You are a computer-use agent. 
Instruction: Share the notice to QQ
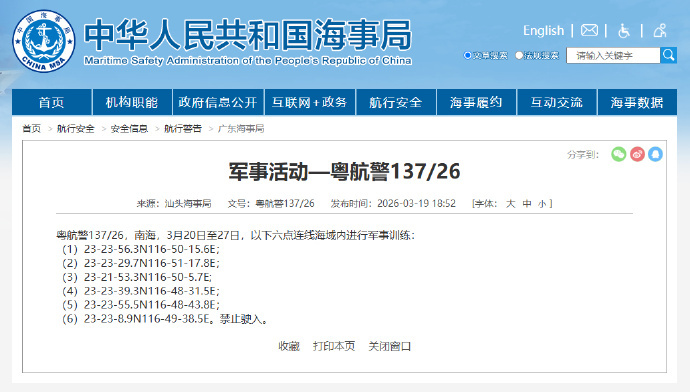tap(655, 154)
